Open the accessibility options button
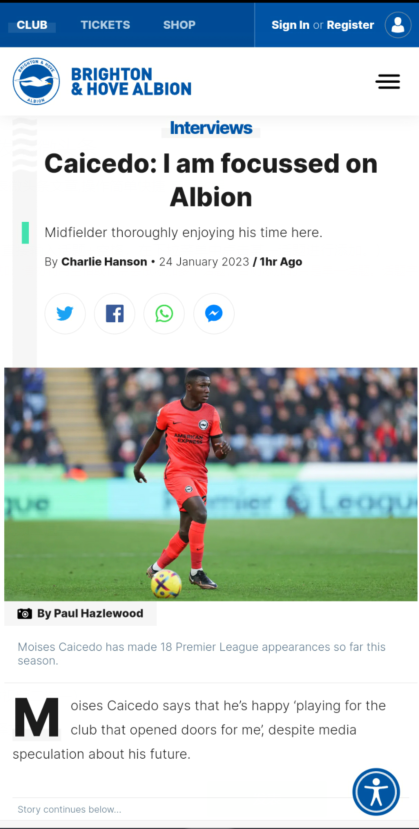The width and height of the screenshot is (419, 829). click(376, 791)
